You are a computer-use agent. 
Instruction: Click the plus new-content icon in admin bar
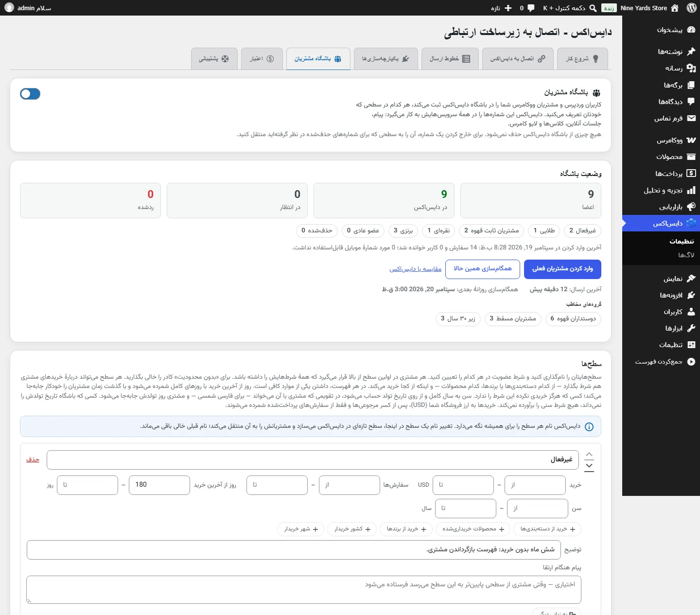pyautogui.click(x=508, y=8)
